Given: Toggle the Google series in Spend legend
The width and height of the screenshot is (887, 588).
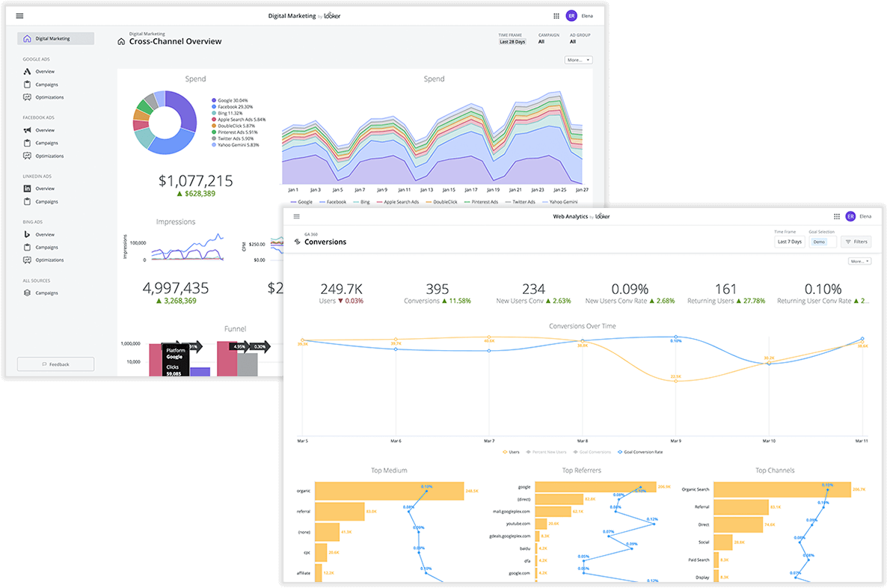Looking at the screenshot, I should [301, 202].
